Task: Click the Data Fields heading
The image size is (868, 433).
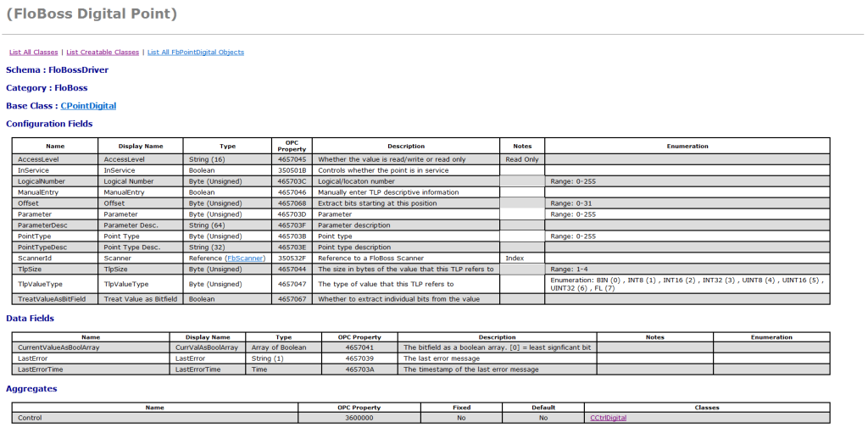Action: click(30, 319)
